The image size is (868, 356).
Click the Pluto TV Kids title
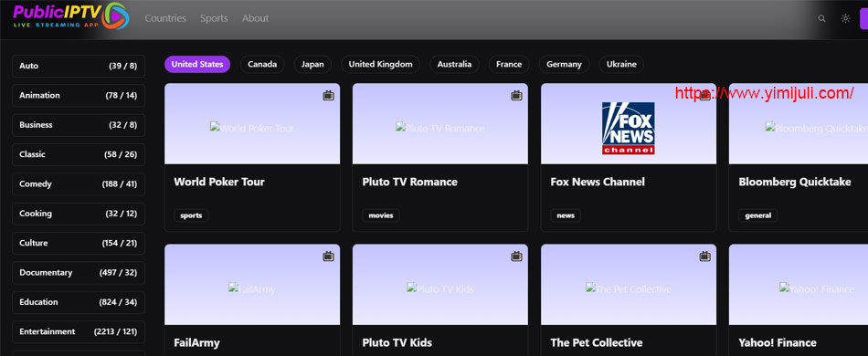(x=397, y=342)
